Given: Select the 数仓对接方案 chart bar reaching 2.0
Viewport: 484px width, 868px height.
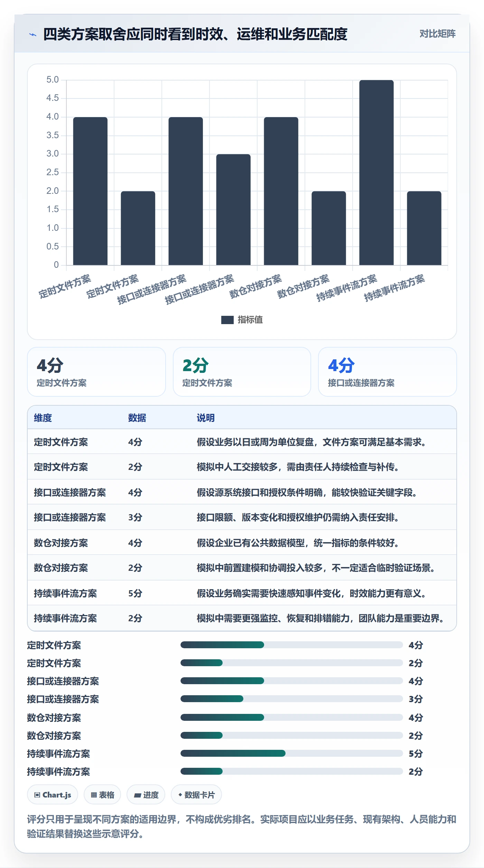Looking at the screenshot, I should pyautogui.click(x=329, y=228).
